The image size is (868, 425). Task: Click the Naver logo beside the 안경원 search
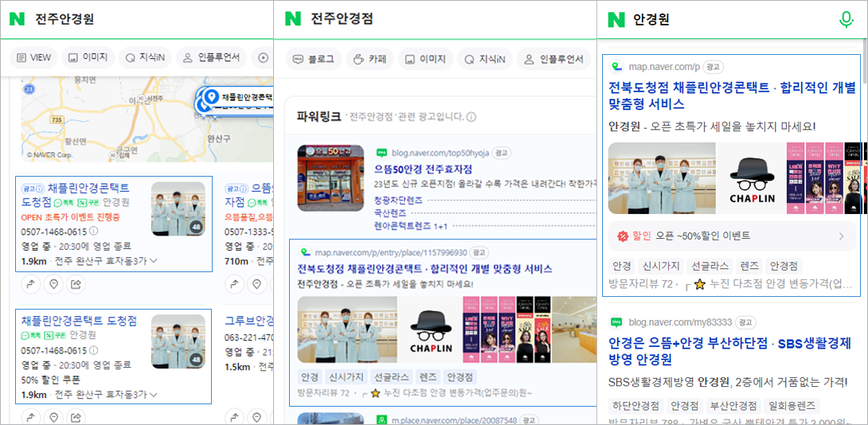(x=616, y=19)
